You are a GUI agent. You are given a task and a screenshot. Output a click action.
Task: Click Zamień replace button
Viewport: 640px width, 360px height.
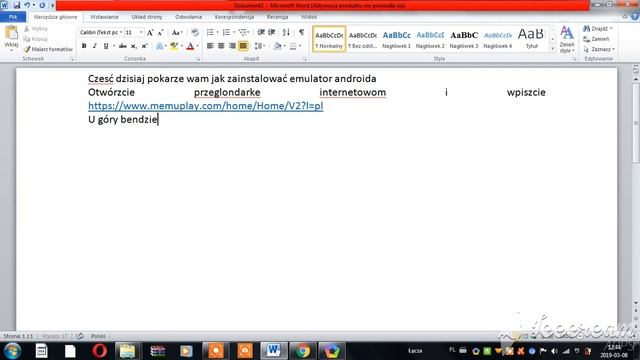(x=596, y=39)
